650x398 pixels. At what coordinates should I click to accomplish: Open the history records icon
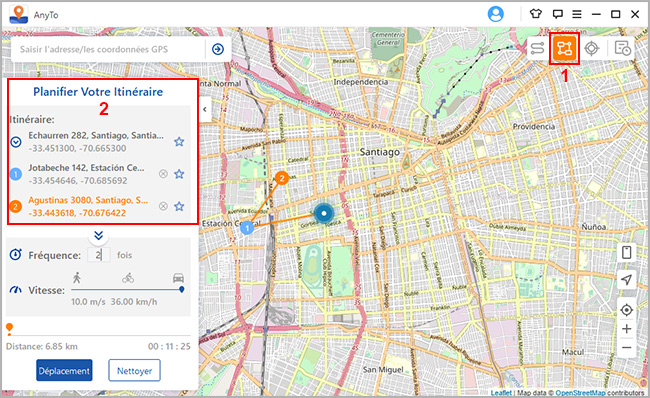point(622,49)
